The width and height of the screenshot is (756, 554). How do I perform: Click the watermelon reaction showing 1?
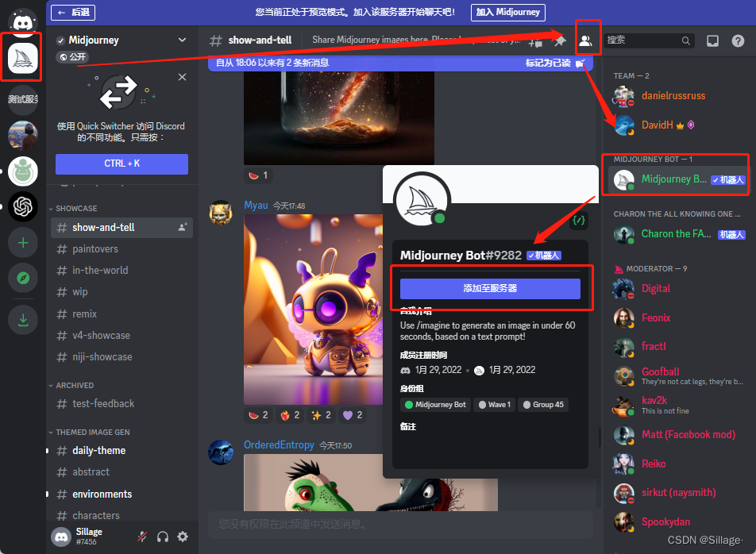tap(258, 175)
